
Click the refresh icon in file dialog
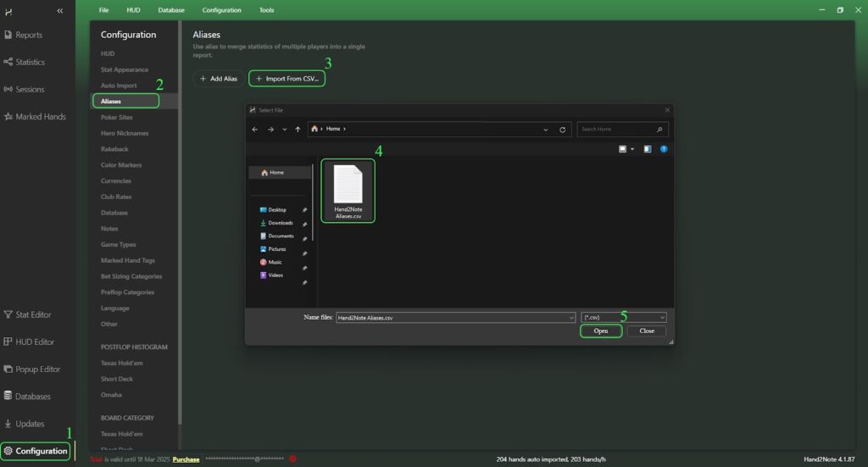click(563, 130)
